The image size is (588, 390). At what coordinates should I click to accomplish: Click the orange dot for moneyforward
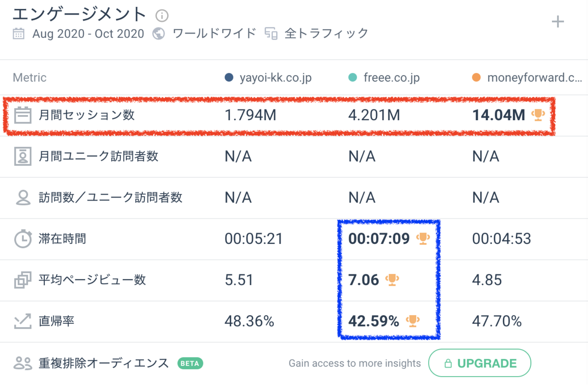(476, 77)
